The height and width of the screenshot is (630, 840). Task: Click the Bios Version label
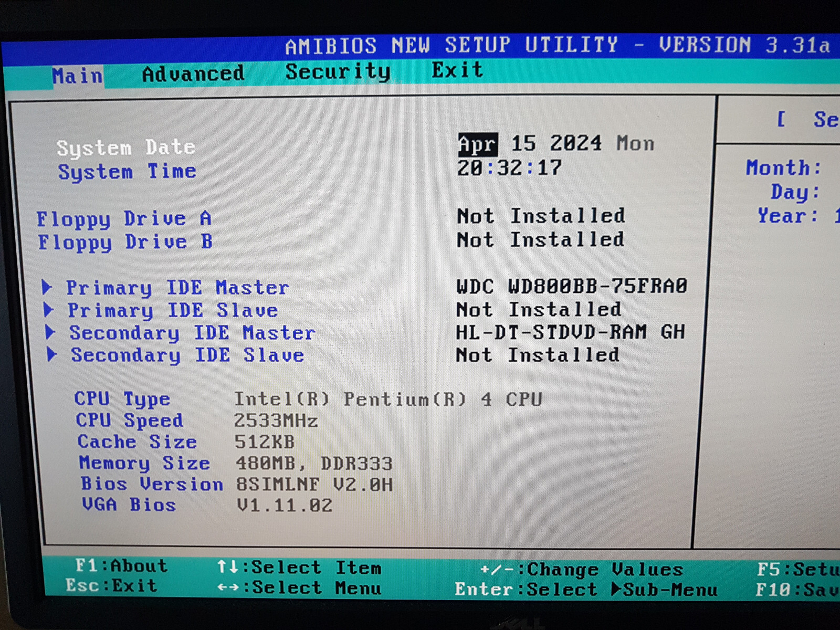[x=152, y=484]
